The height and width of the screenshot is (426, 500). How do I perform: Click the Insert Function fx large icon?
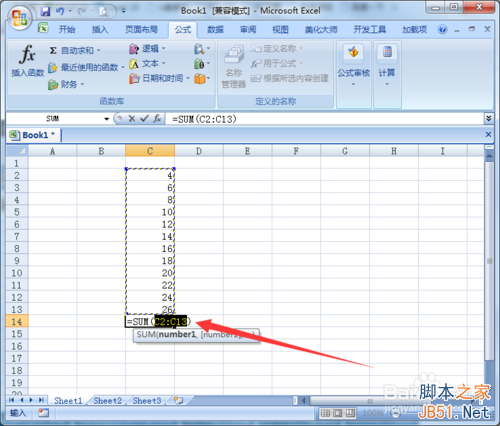[x=28, y=61]
